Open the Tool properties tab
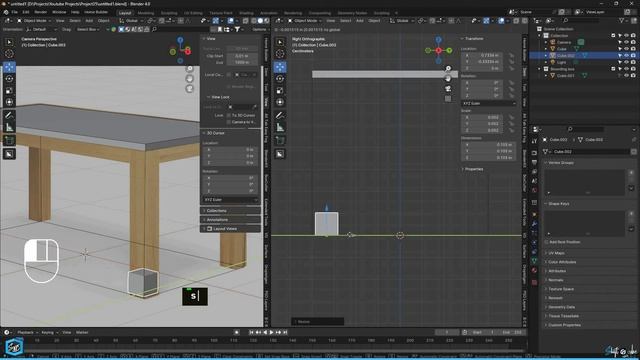Viewport: 640px width, 360px height. [534, 141]
